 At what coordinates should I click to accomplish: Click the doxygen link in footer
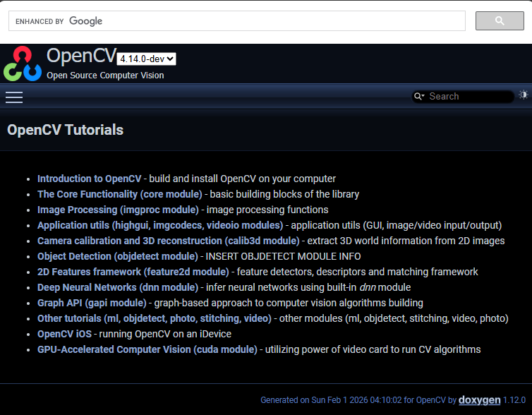coord(479,400)
